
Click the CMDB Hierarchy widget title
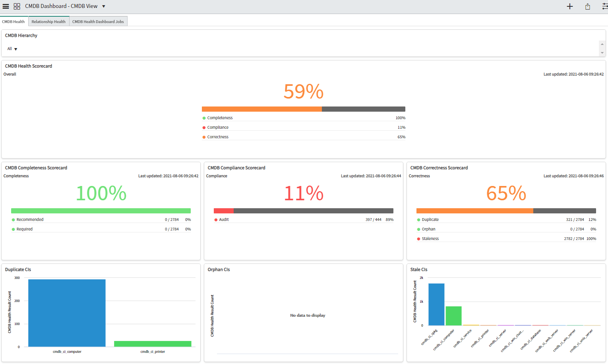pos(21,36)
